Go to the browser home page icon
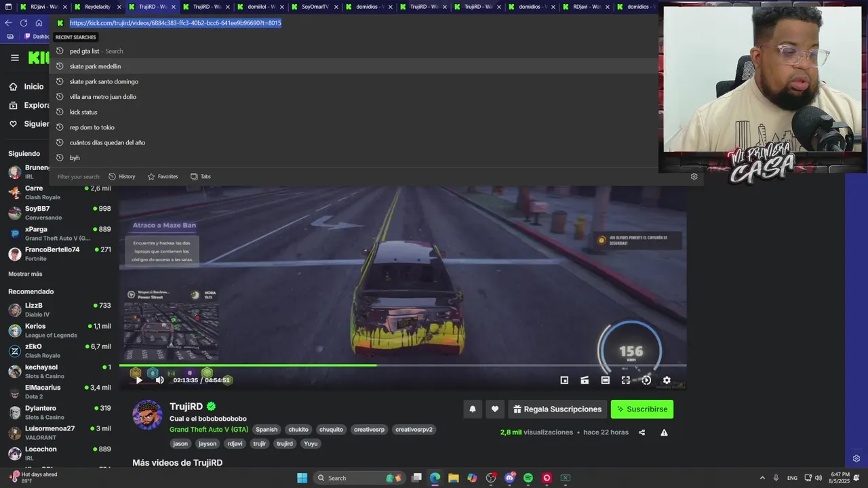Viewport: 868px width, 488px height. click(x=39, y=22)
